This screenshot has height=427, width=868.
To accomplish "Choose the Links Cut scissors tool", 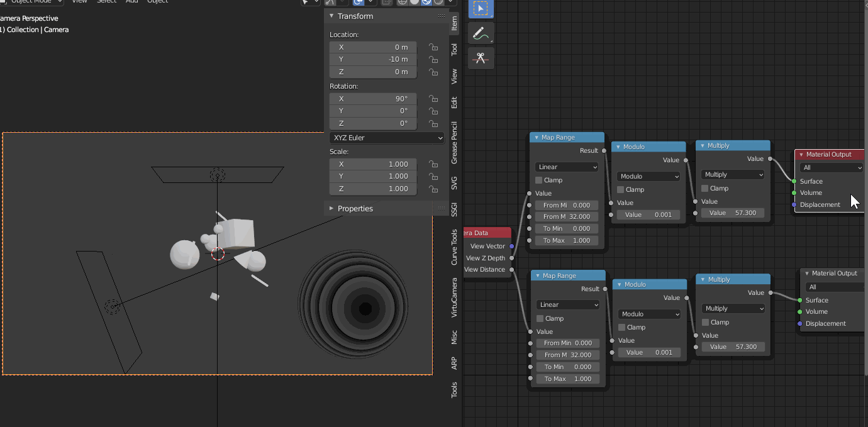I will click(481, 58).
